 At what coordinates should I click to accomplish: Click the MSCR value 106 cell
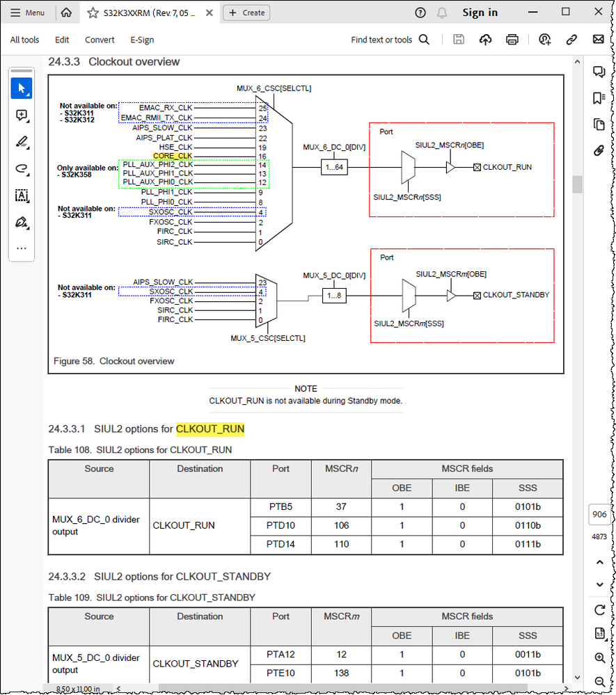coord(342,525)
